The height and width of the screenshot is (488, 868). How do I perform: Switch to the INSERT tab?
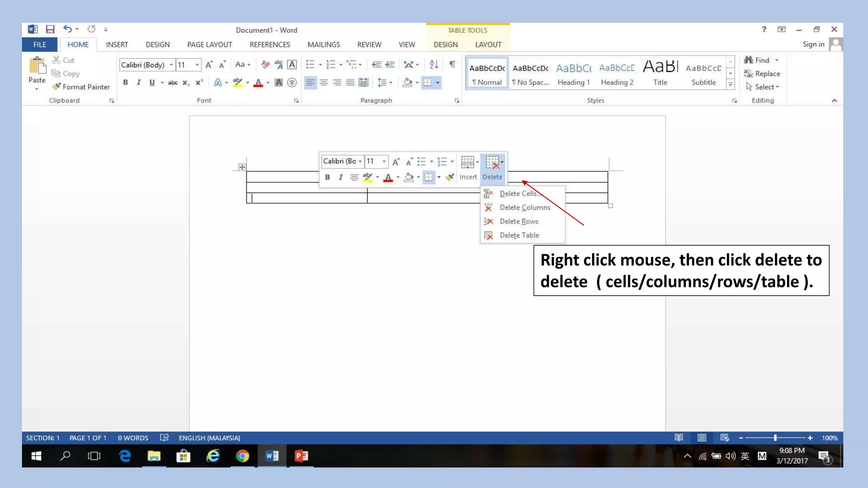point(117,44)
